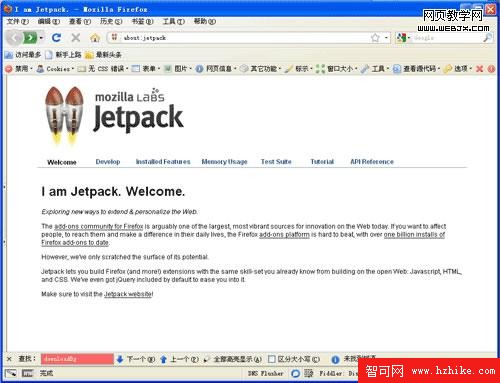Click DNS Flusher in the status bar
This screenshot has width=500, height=383.
tap(266, 373)
